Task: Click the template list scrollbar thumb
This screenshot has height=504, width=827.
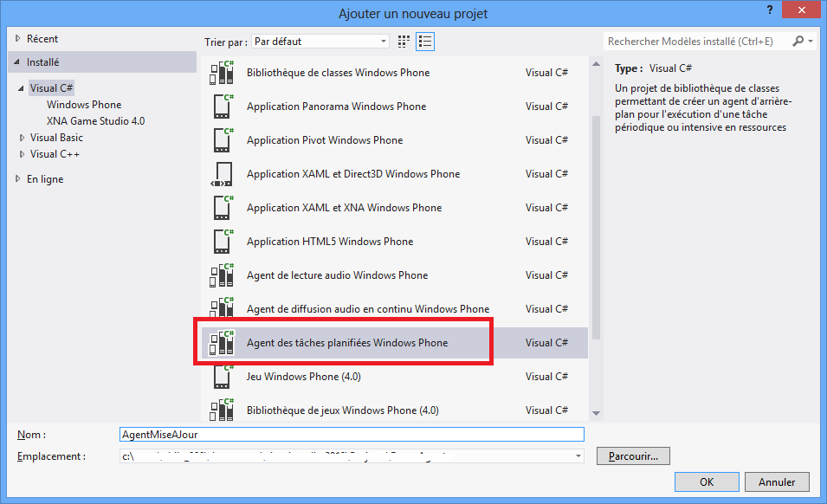Action: pyautogui.click(x=596, y=228)
